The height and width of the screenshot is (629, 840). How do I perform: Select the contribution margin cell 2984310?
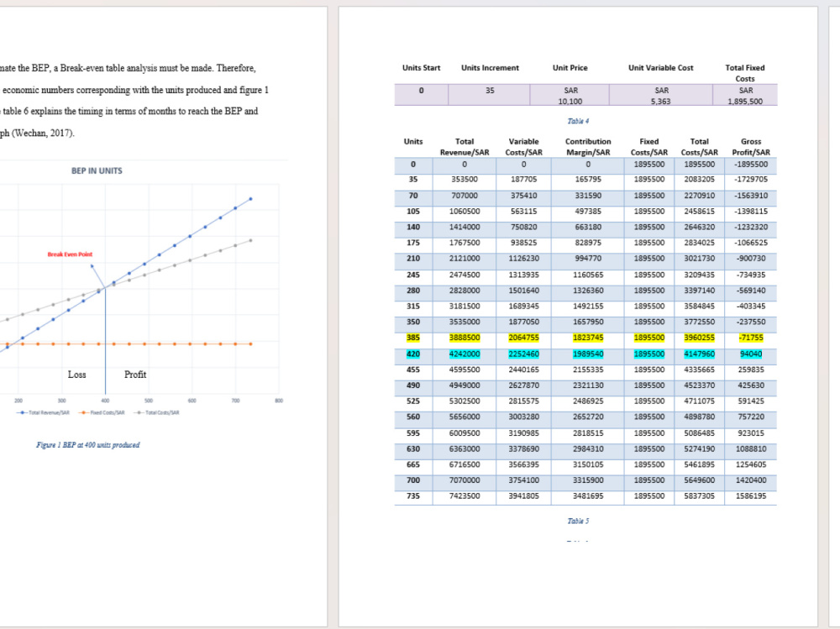pos(588,449)
